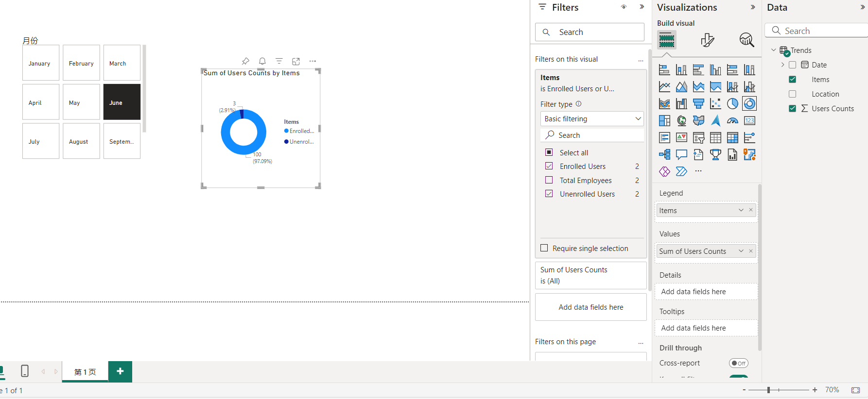This screenshot has height=399, width=868.
Task: Choose the funnel chart visualization
Action: pos(698,104)
